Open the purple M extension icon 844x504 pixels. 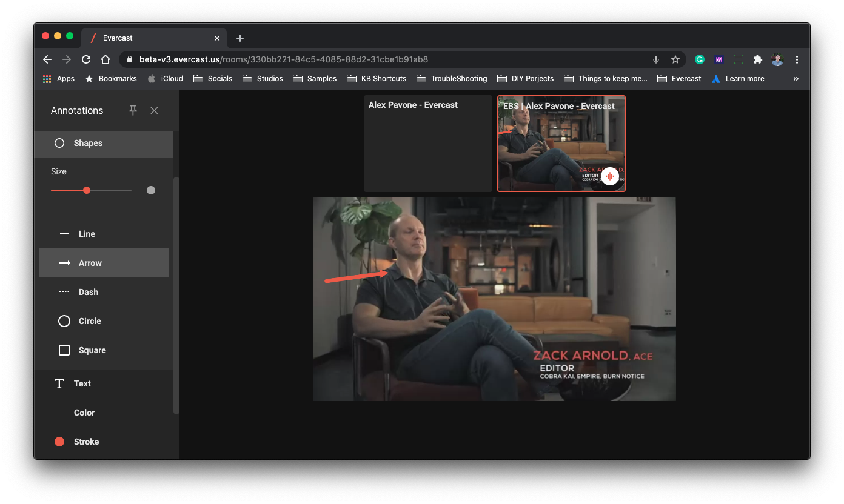tap(719, 59)
